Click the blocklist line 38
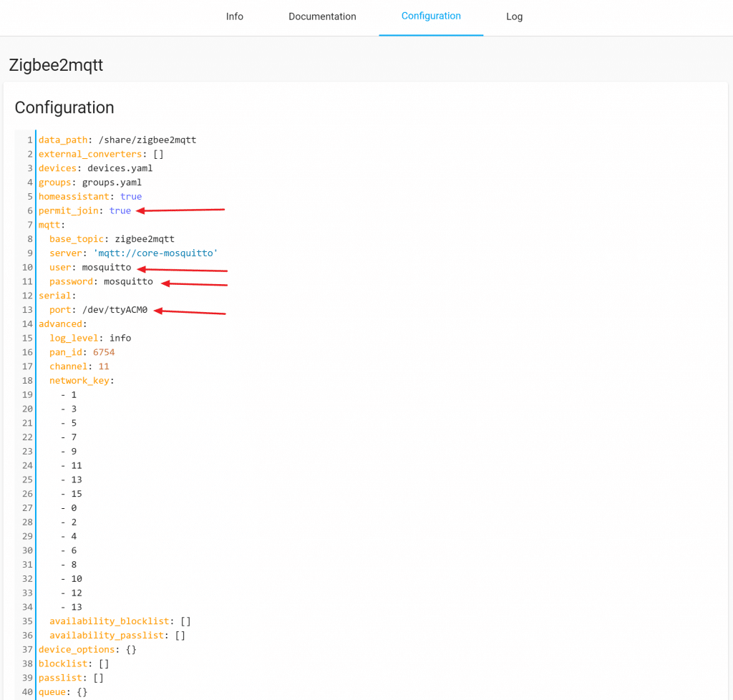The height and width of the screenshot is (700, 733). coord(74,664)
